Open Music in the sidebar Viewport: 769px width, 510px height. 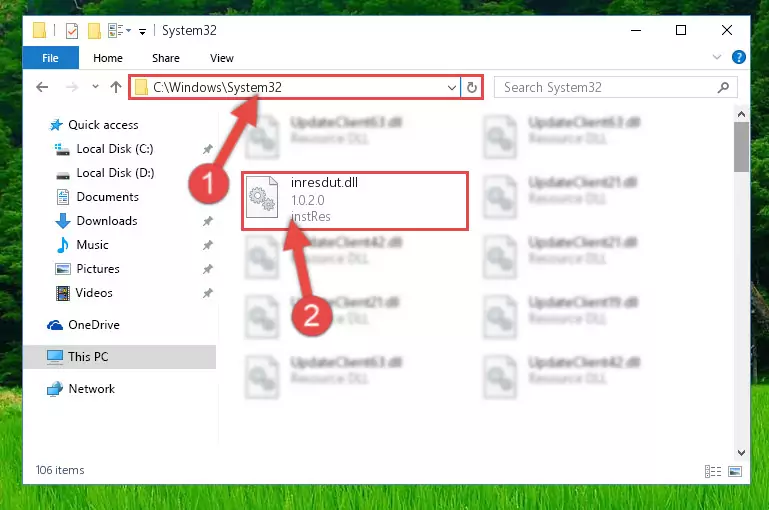coord(92,245)
